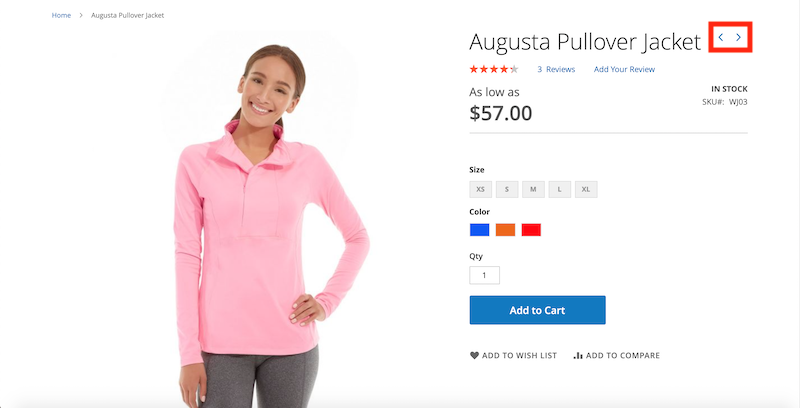Open the 3 Reviews link
The width and height of the screenshot is (800, 408).
pos(556,69)
